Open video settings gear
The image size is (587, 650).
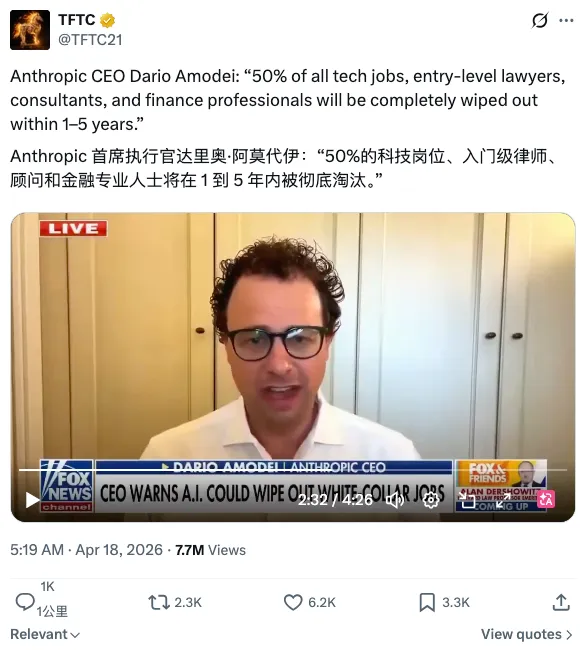tap(431, 500)
